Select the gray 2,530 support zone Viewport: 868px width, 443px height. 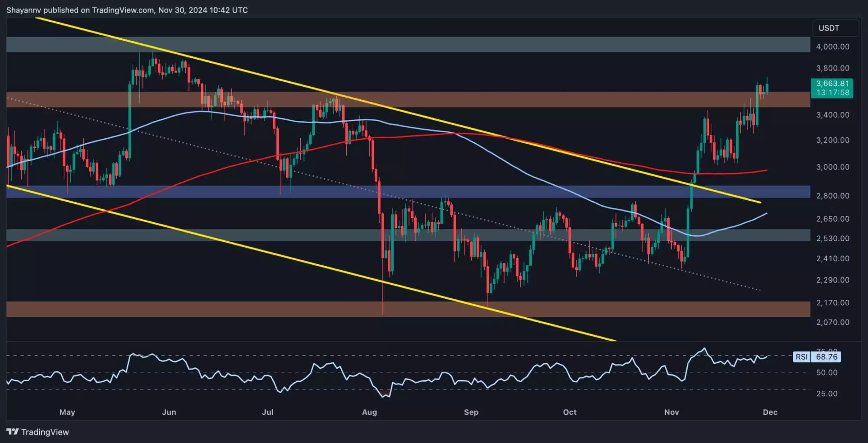[x=408, y=235]
